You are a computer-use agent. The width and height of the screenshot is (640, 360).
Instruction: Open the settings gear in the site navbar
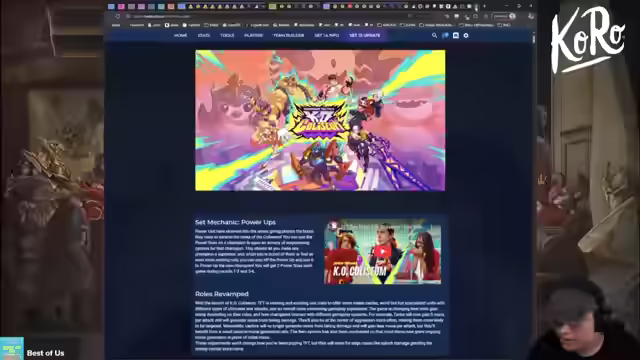[466, 36]
